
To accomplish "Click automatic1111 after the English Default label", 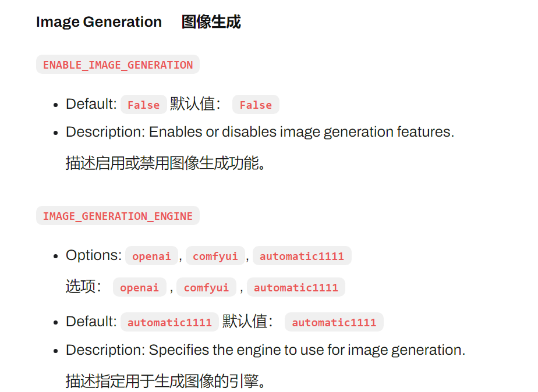I will [169, 322].
